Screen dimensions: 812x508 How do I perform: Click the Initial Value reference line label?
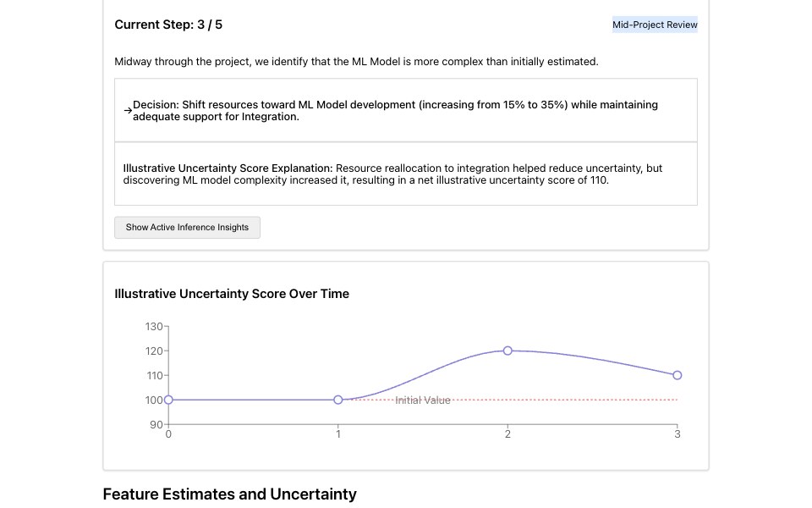[x=423, y=400]
